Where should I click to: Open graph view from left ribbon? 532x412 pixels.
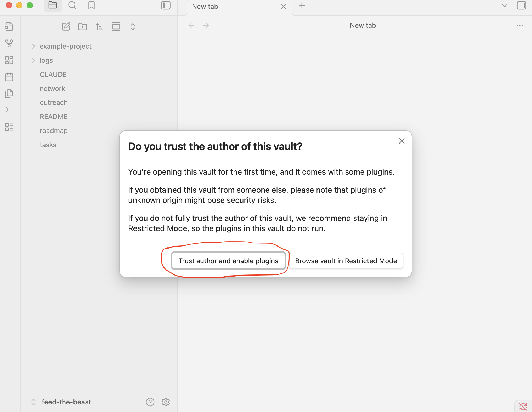pyautogui.click(x=9, y=43)
